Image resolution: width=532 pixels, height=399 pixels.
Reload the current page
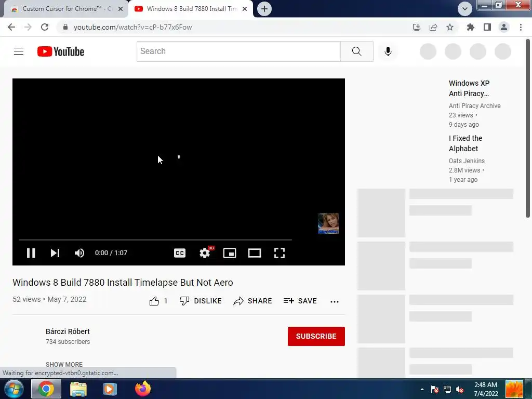[x=45, y=27]
